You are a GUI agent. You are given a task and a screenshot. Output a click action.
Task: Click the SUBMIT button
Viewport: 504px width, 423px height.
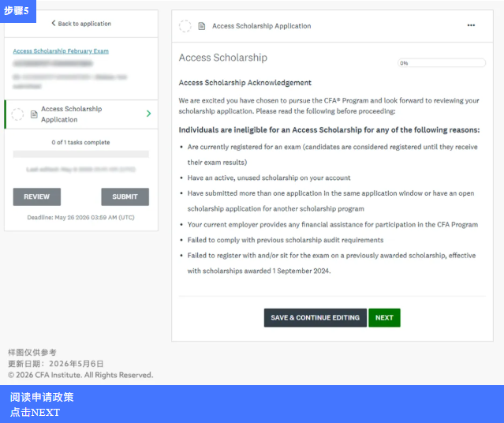(x=125, y=197)
